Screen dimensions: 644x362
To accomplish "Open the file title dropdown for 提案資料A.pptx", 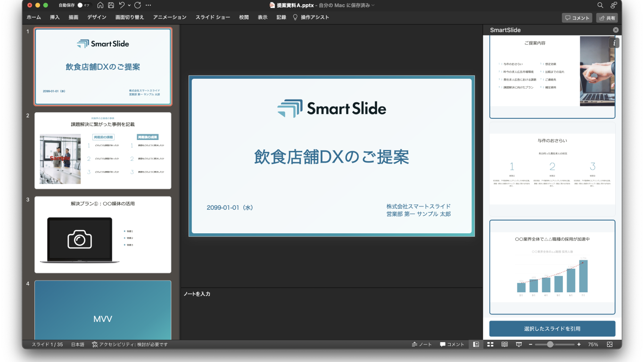I will click(x=373, y=5).
